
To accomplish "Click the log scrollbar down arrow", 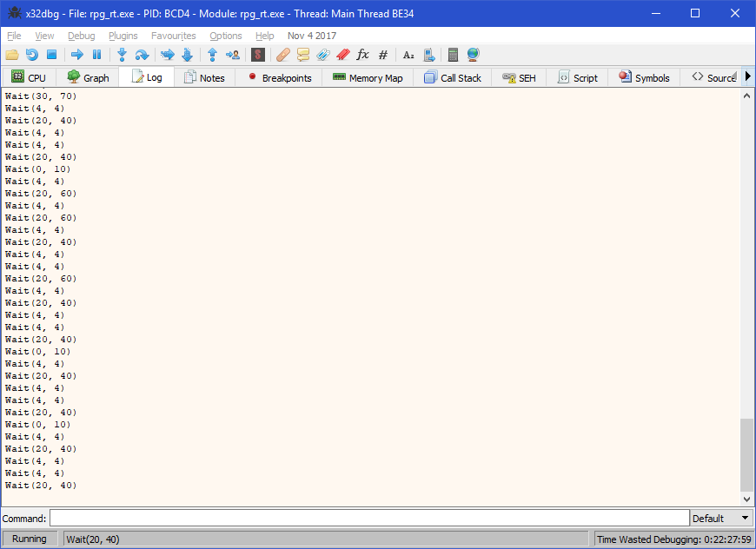I will [x=746, y=499].
